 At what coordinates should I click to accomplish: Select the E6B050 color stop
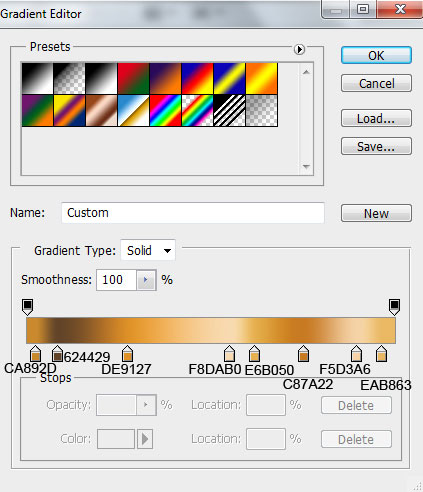254,354
